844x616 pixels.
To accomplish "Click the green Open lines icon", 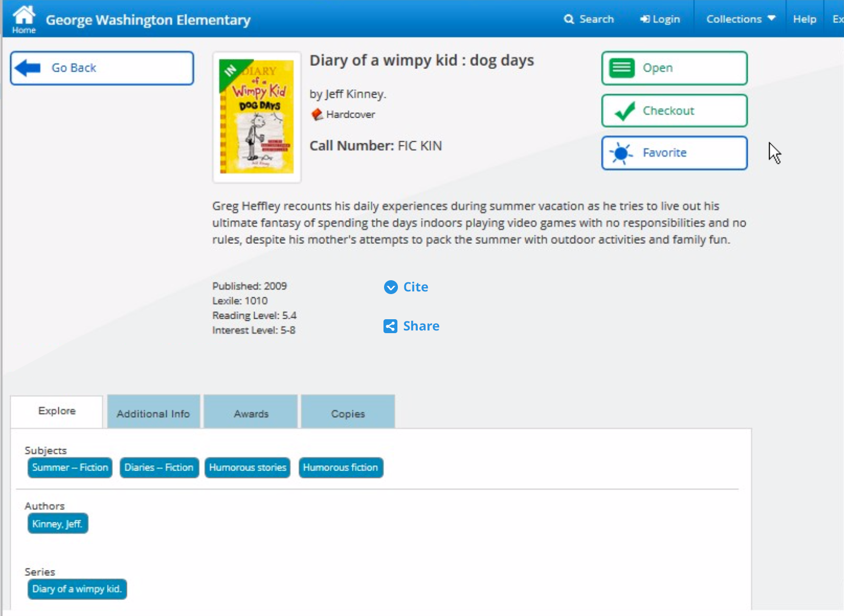I will [622, 68].
